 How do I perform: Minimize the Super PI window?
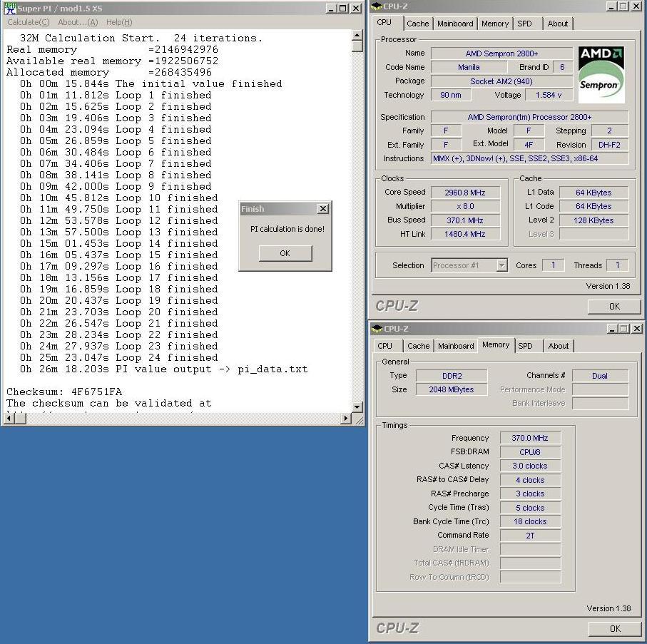[x=331, y=9]
